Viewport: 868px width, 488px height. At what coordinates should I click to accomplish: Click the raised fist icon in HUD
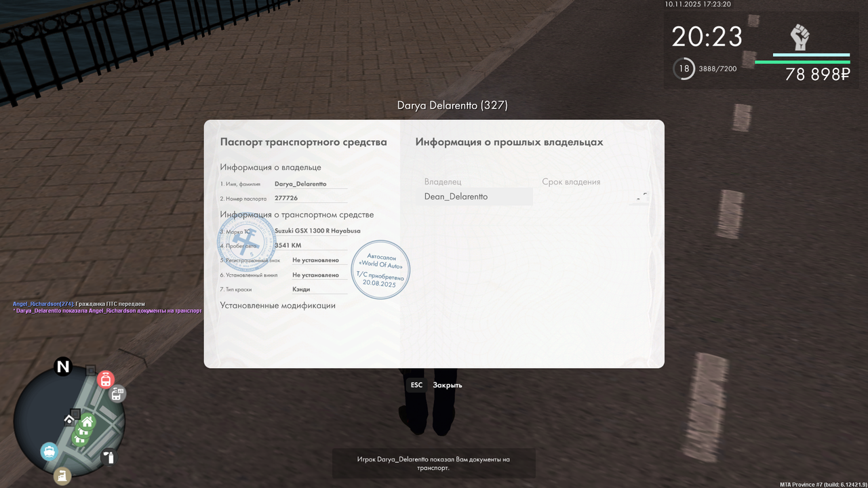pyautogui.click(x=800, y=37)
